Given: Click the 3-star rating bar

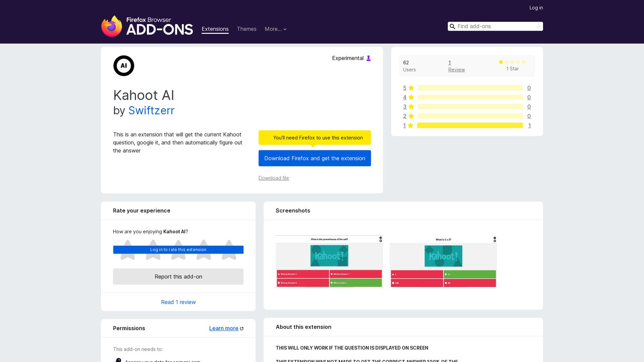Looking at the screenshot, I should pos(470,107).
